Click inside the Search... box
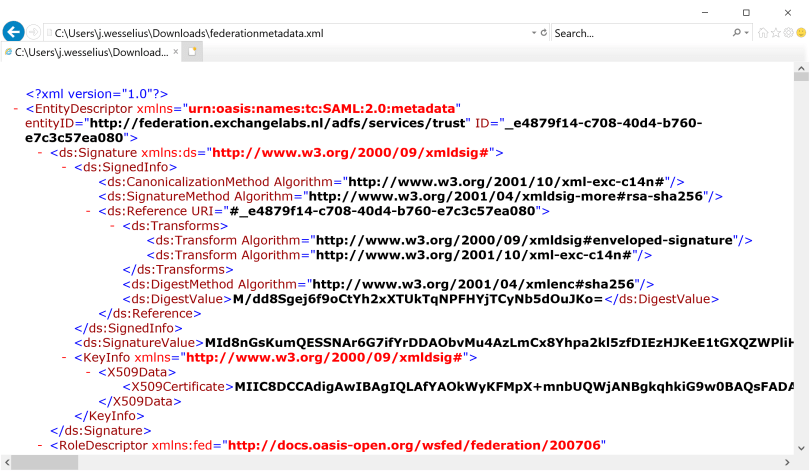810x471 pixels. 640,33
